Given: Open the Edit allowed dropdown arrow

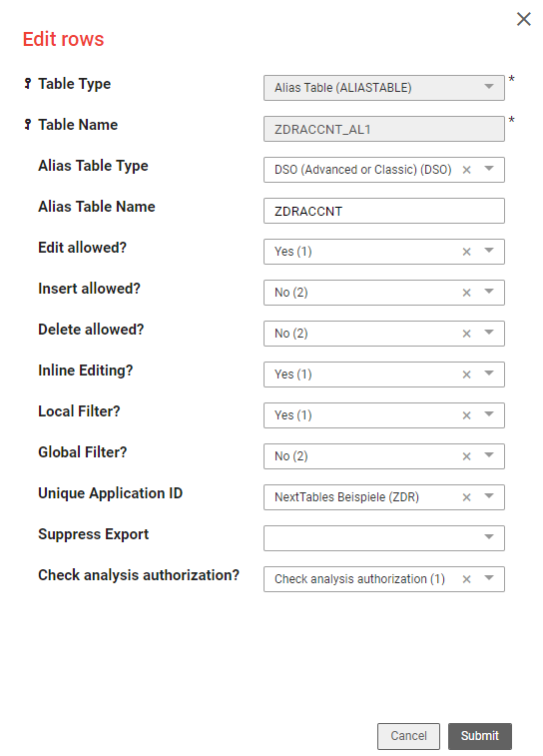Looking at the screenshot, I should tap(489, 251).
